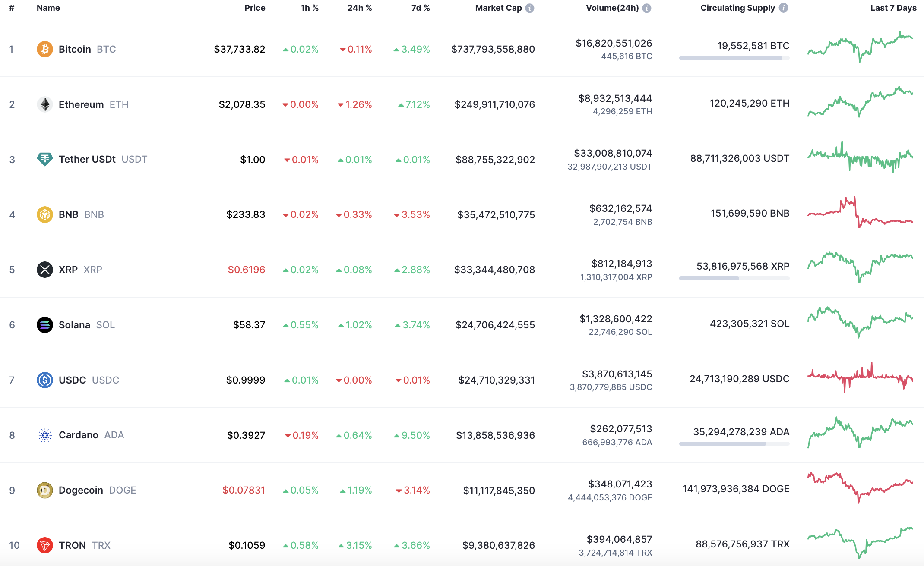Click the Volume(24h) info icon

[x=647, y=8]
